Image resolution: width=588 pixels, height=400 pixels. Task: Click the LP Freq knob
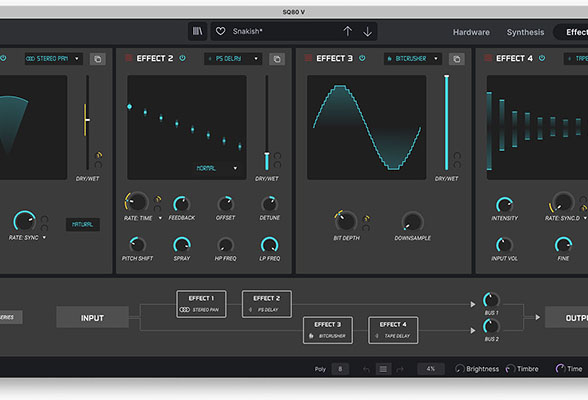click(x=270, y=245)
